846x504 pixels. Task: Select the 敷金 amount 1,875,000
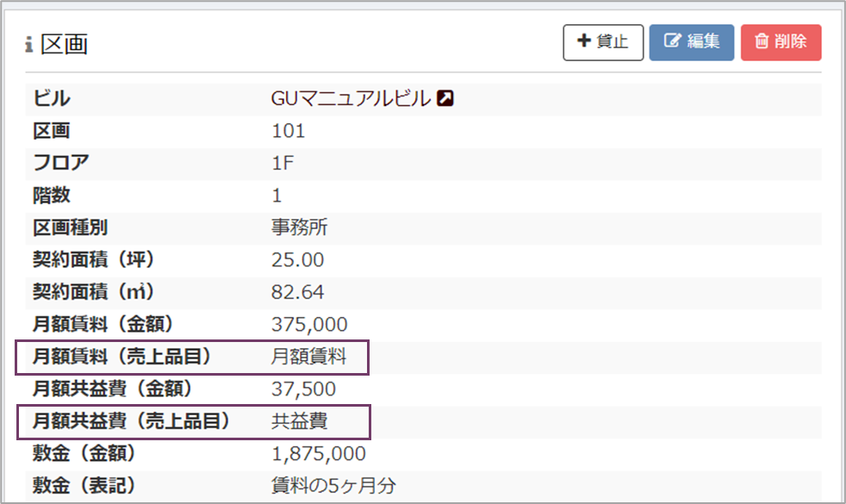(319, 454)
